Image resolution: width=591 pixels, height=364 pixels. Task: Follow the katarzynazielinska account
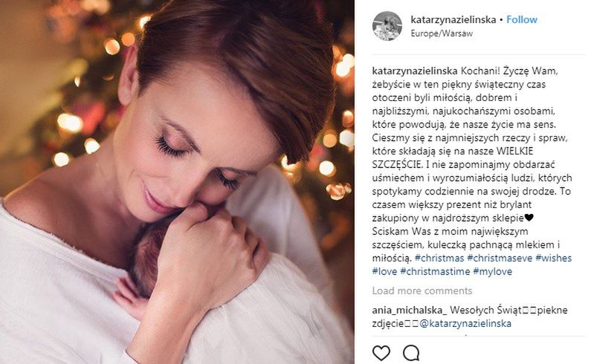(522, 19)
